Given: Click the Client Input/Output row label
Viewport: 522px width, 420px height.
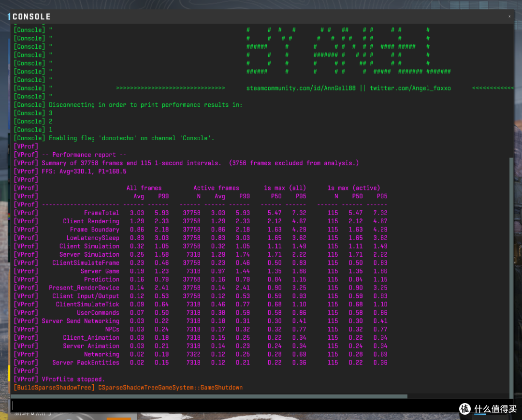Looking at the screenshot, I should coord(86,296).
